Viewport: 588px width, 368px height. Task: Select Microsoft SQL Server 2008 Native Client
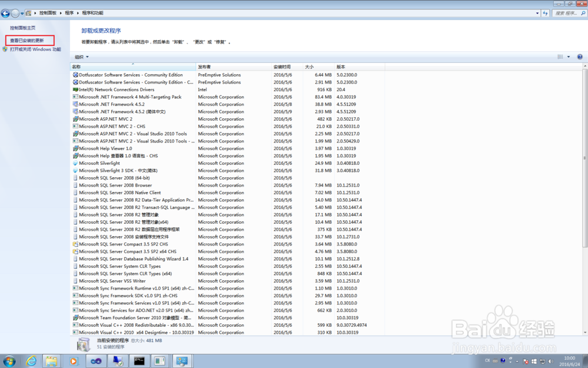(119, 193)
